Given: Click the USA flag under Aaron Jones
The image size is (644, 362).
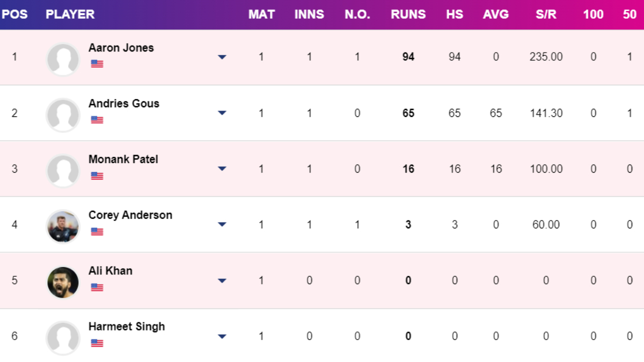Looking at the screenshot, I should (x=97, y=64).
